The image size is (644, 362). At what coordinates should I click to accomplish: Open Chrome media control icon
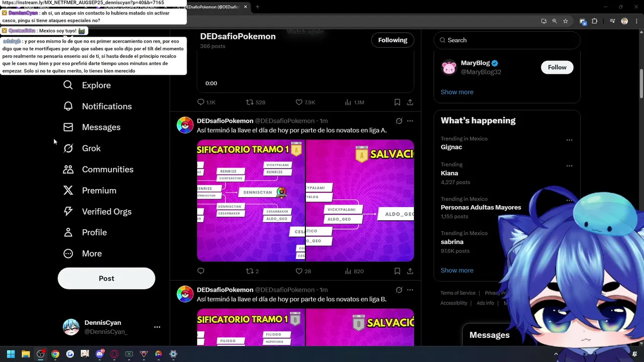point(612,21)
